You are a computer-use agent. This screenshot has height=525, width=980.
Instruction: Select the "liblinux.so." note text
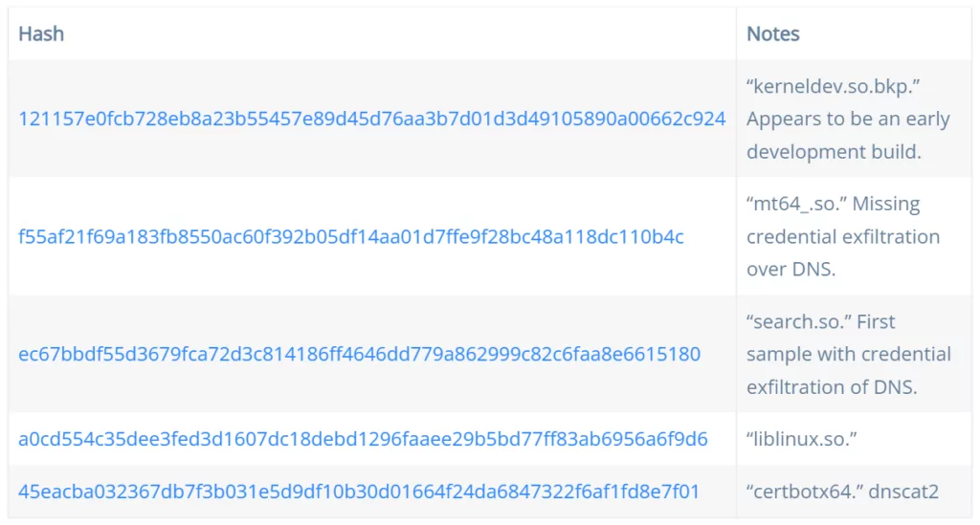click(x=802, y=439)
